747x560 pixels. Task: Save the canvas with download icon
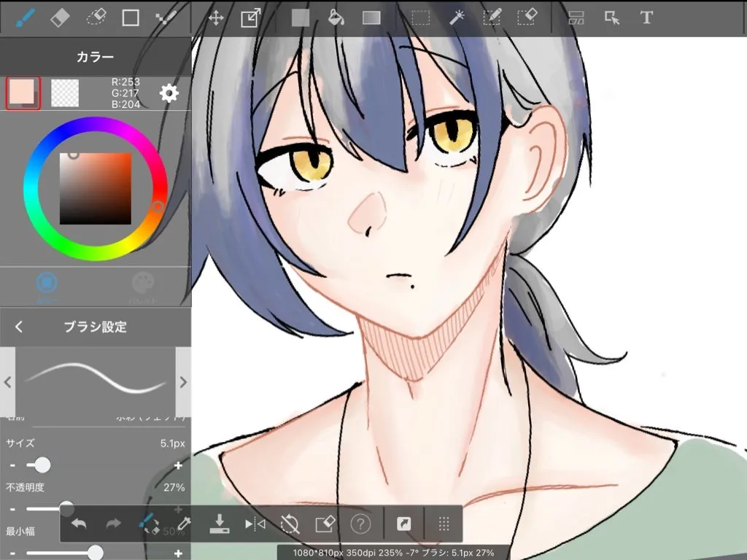tap(219, 524)
